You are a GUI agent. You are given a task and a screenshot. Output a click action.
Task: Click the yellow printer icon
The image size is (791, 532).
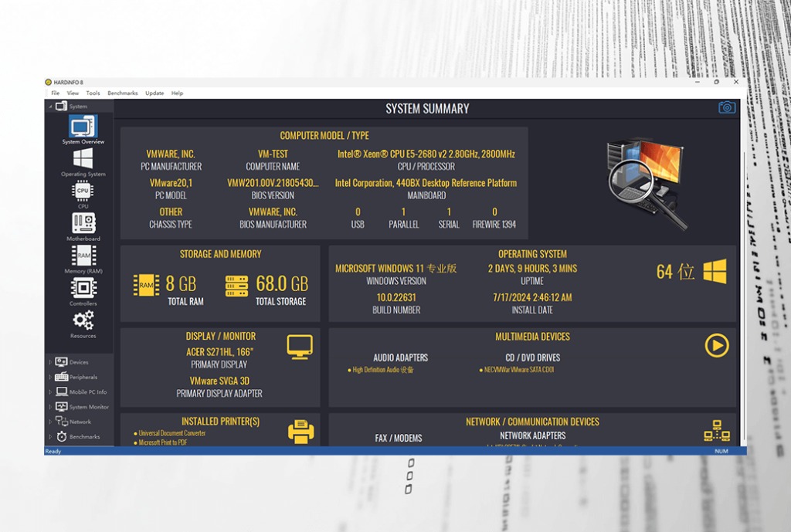coord(300,432)
